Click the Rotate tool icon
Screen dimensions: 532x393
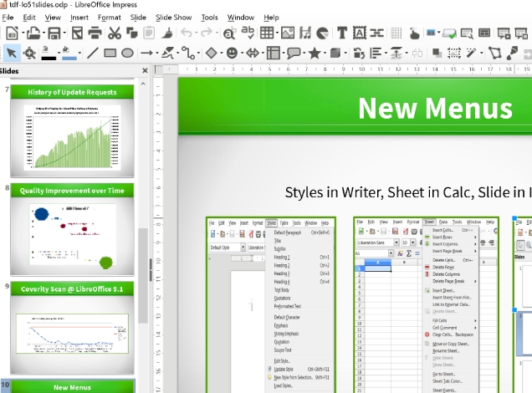[359, 54]
